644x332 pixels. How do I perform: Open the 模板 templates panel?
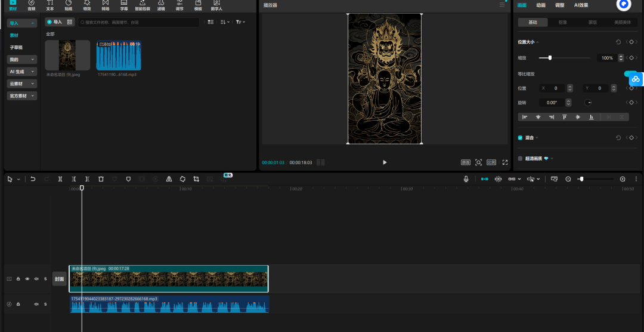pyautogui.click(x=198, y=5)
